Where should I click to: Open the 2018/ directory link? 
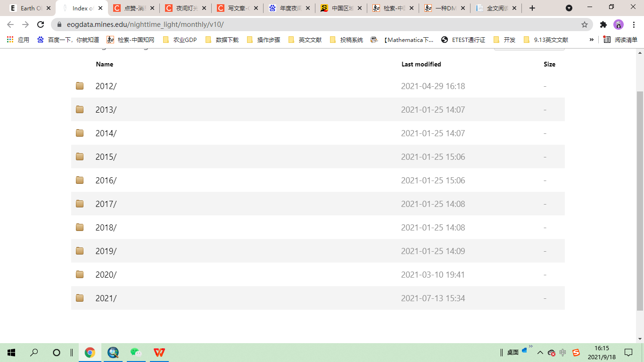[x=106, y=228]
